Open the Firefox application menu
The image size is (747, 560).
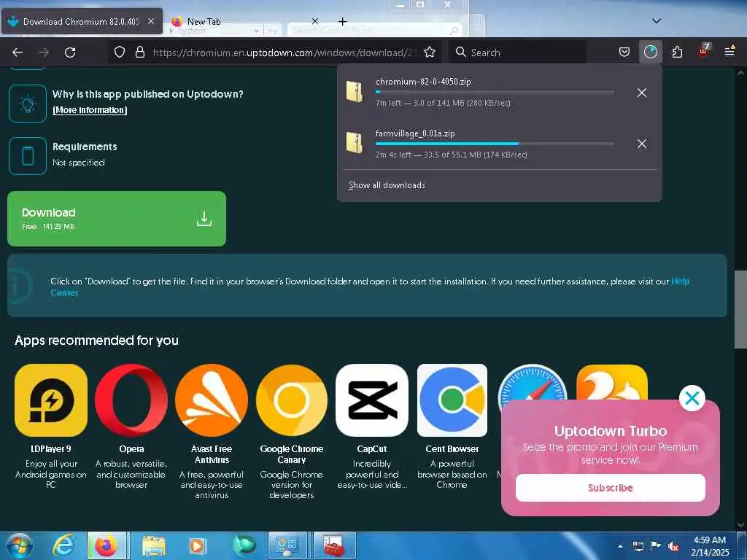point(729,51)
